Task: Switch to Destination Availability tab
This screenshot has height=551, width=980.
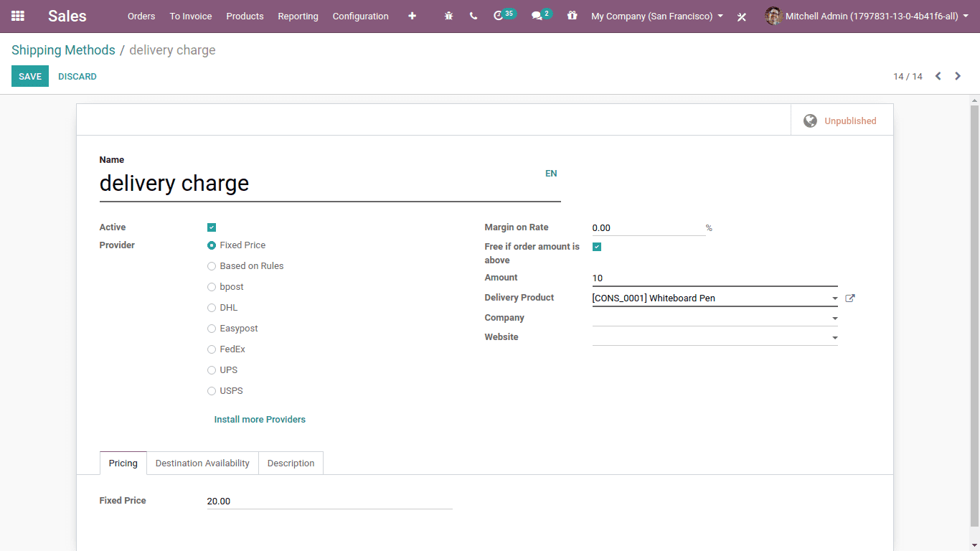Action: point(202,463)
